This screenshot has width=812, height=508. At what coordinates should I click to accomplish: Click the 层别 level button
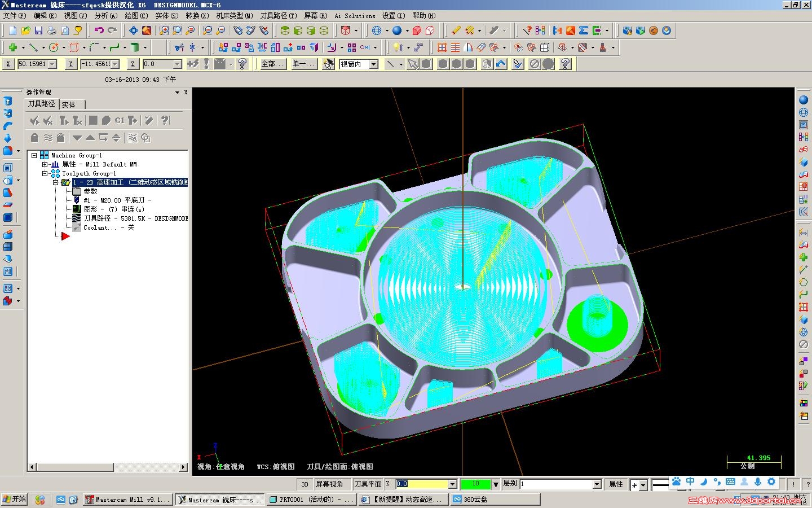tap(510, 484)
